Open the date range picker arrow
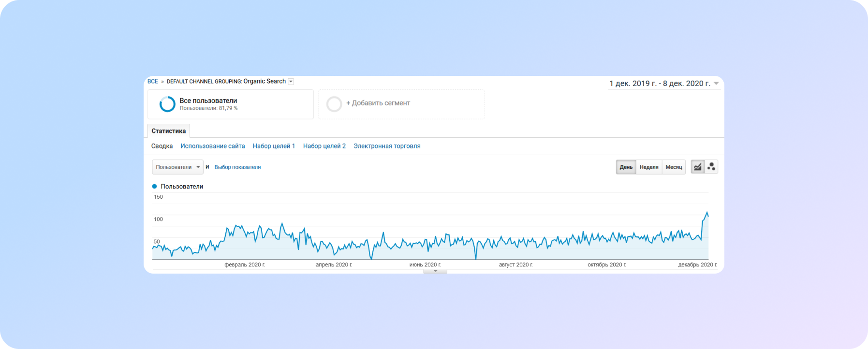This screenshot has height=349, width=868. pyautogui.click(x=716, y=84)
